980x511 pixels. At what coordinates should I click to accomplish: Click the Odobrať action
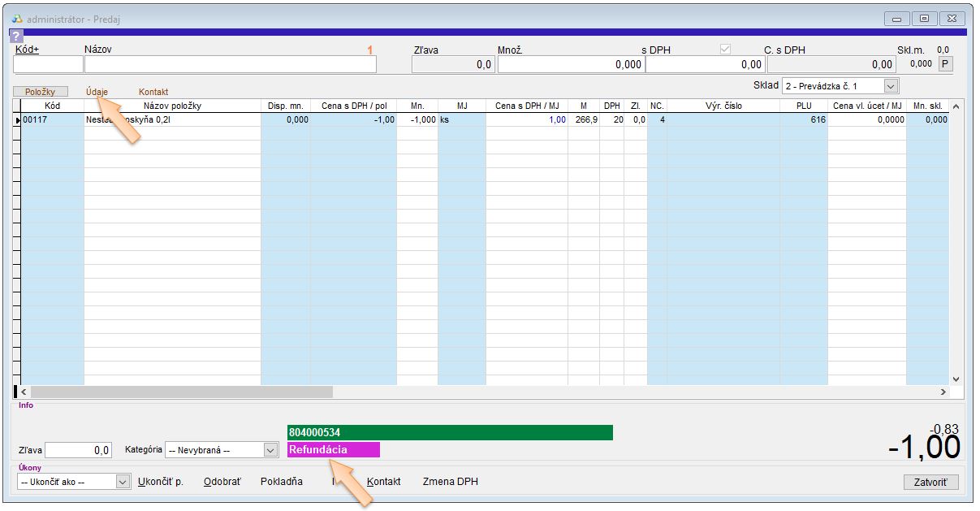point(222,482)
